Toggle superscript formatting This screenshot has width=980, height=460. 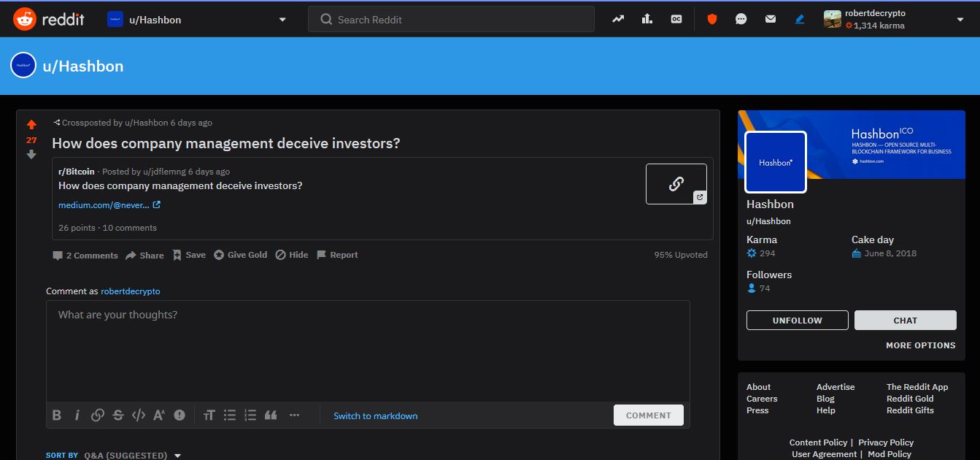click(159, 415)
